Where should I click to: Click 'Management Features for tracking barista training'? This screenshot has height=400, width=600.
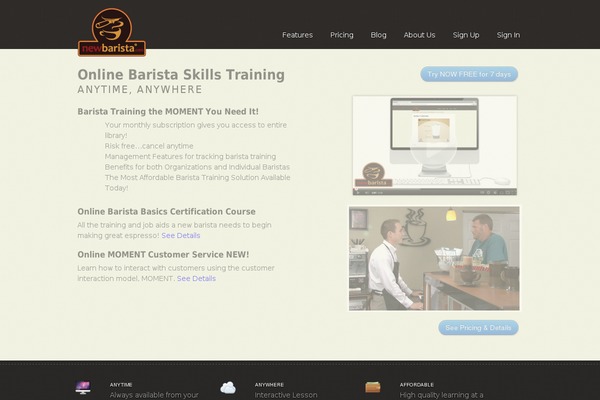pos(190,156)
